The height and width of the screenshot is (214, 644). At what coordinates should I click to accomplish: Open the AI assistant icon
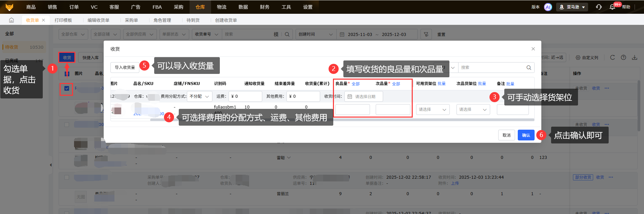pyautogui.click(x=548, y=7)
